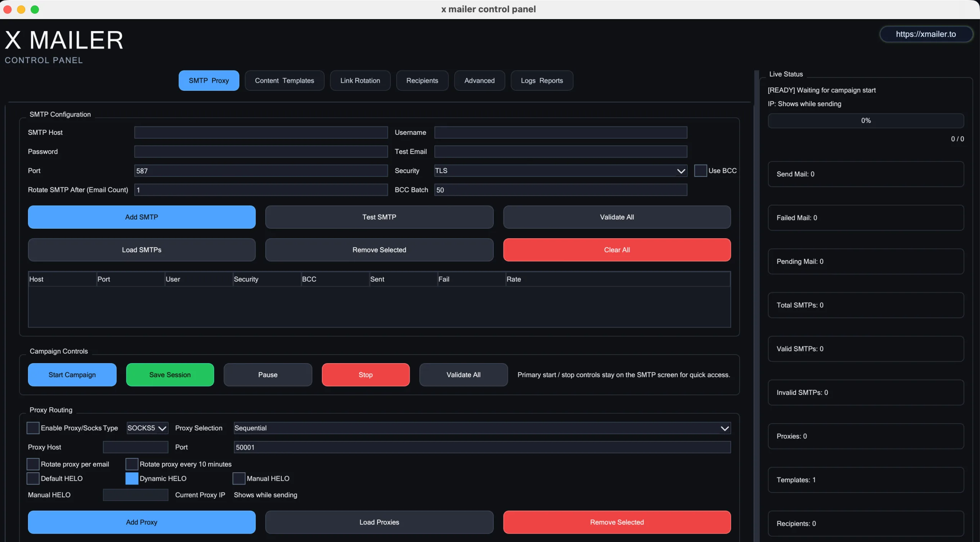Click the Add Proxy button
The height and width of the screenshot is (542, 980).
point(142,522)
